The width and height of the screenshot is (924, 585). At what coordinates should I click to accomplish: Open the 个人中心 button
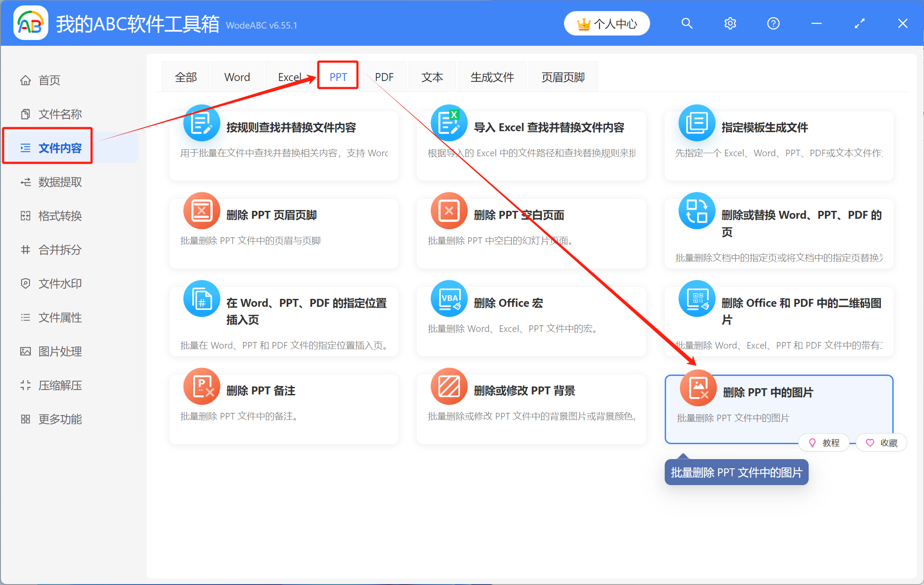coord(607,24)
